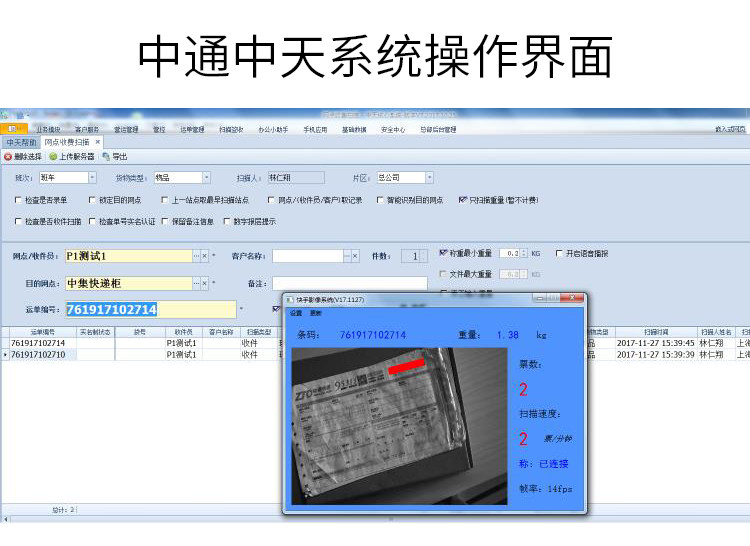Click the 运单编号 input field
The image size is (750, 546).
tap(151, 310)
